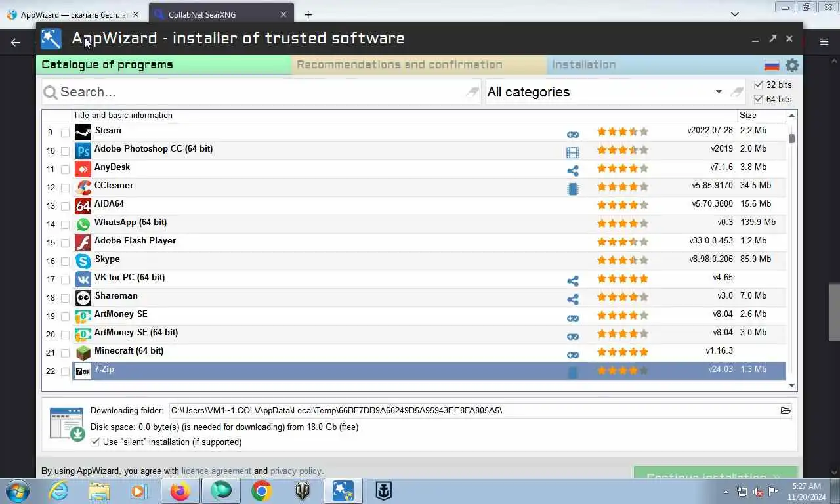Switch to CollabNet SearXNG browser tab
The width and height of the screenshot is (840, 504).
(220, 14)
